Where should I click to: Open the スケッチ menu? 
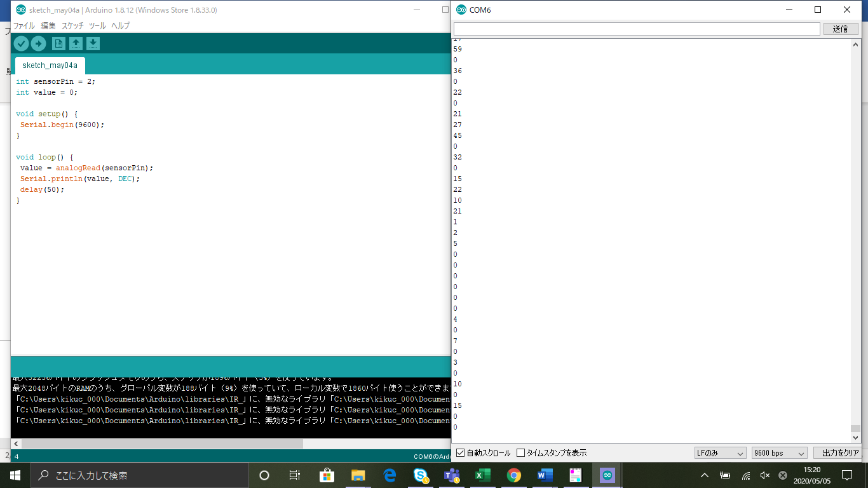(72, 26)
